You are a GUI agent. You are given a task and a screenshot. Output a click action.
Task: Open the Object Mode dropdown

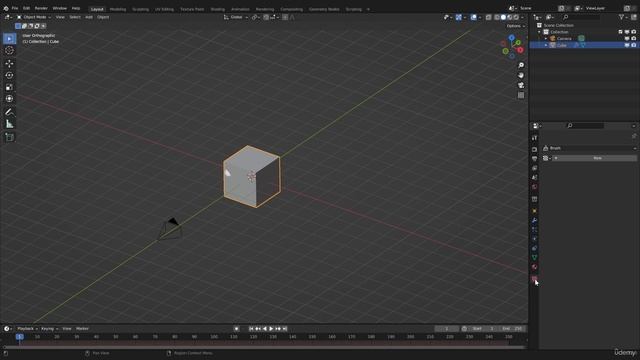tap(34, 17)
